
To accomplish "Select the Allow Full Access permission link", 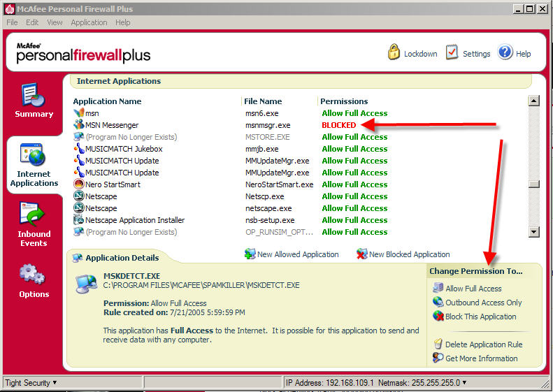I will [473, 289].
